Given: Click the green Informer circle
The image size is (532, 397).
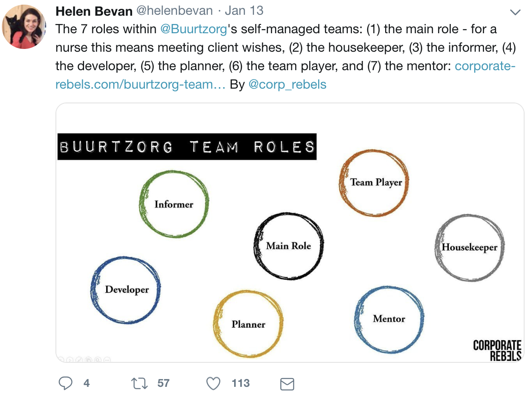Looking at the screenshot, I should pyautogui.click(x=174, y=204).
